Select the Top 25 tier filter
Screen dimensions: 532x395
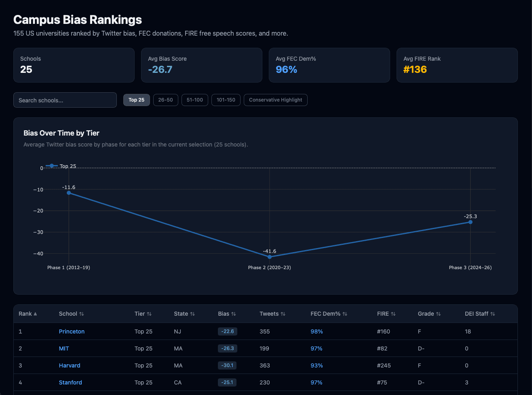(x=136, y=100)
